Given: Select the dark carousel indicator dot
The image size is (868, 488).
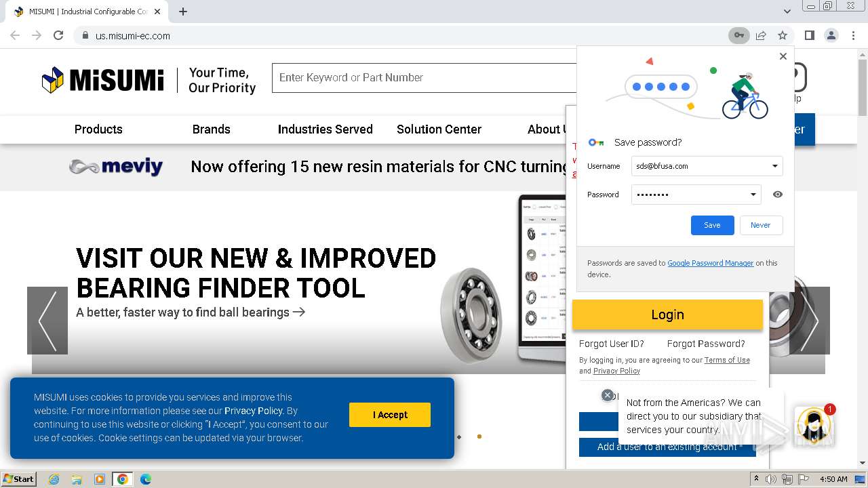Looking at the screenshot, I should [x=459, y=436].
